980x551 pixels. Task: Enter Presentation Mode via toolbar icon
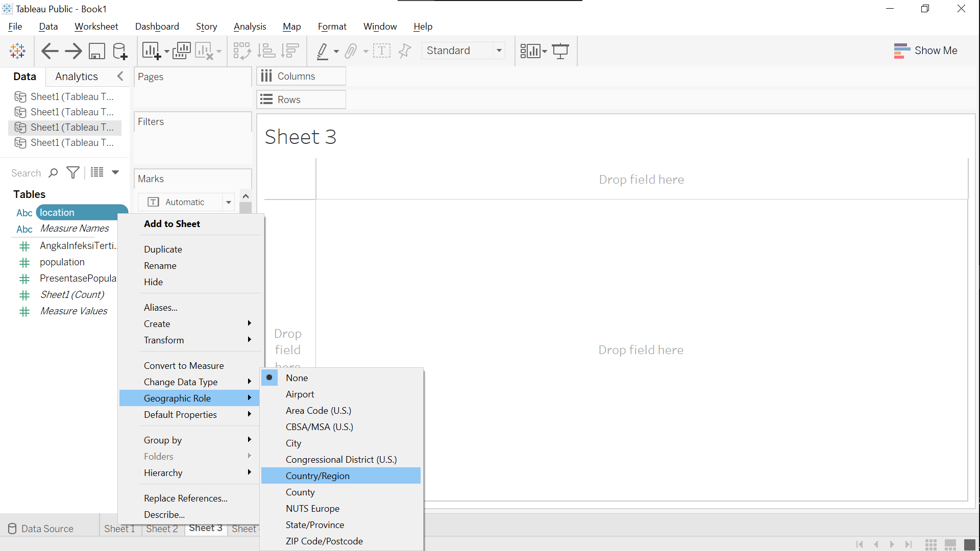coord(560,51)
